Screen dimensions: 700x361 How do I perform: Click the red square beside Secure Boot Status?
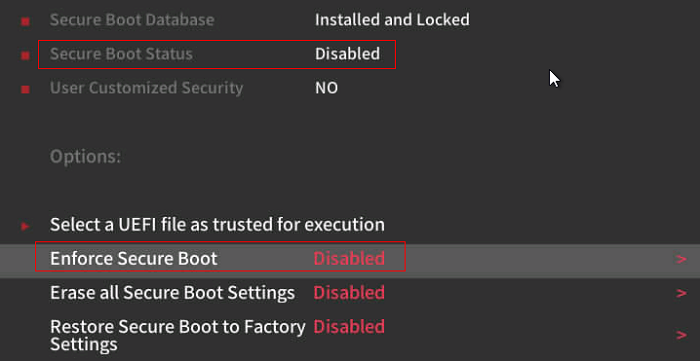coord(25,55)
